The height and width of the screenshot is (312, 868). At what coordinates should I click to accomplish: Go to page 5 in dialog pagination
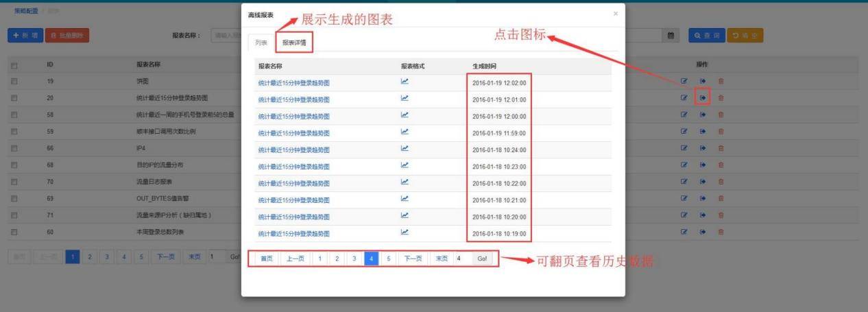pos(387,259)
